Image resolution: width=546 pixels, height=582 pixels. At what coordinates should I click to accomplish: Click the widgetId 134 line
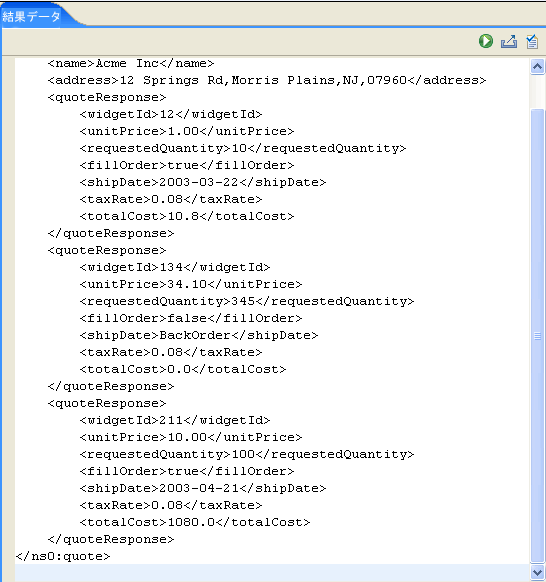[x=175, y=267]
